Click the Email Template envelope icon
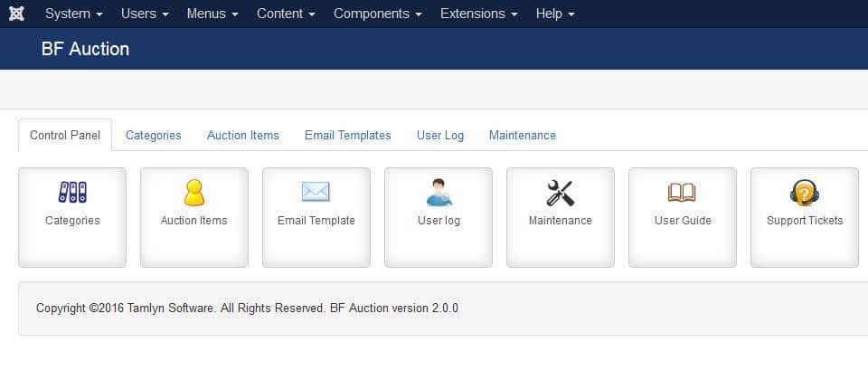The height and width of the screenshot is (380, 868). 316,192
